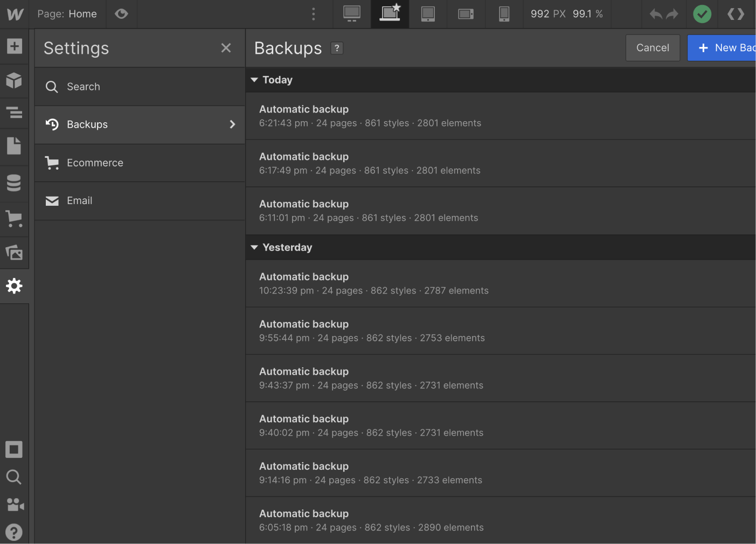This screenshot has width=756, height=544.
Task: Open the Add Elements panel
Action: (14, 46)
